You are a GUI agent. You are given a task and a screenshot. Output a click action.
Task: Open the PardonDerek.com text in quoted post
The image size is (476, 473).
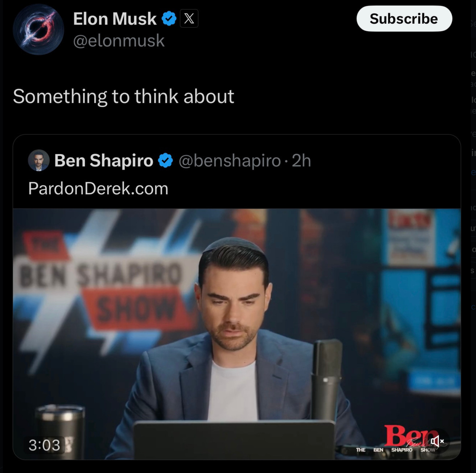(x=98, y=188)
